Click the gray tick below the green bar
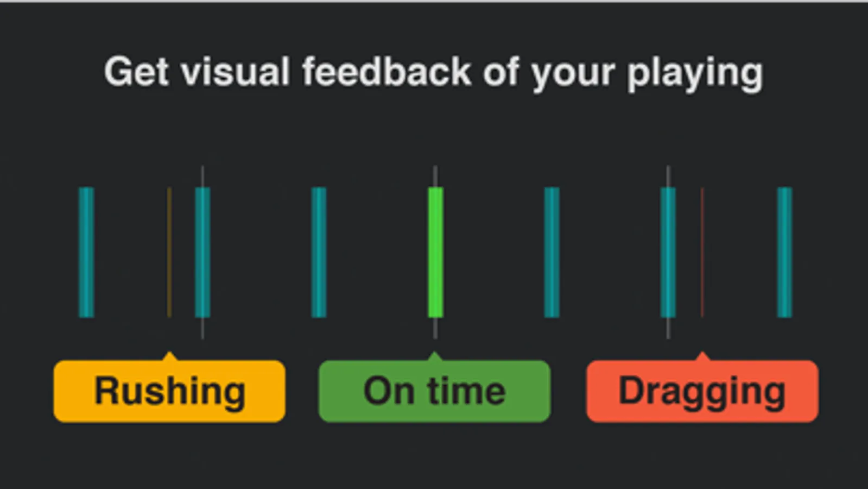 click(435, 329)
